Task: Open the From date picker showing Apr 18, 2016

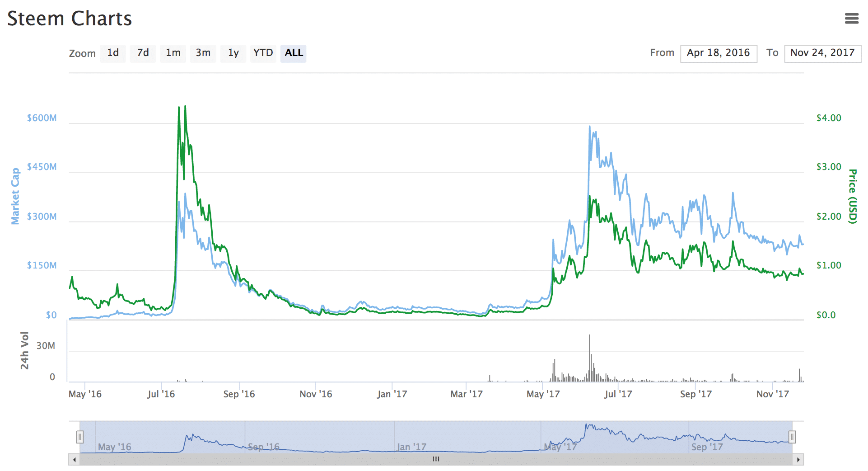Action: pos(719,53)
